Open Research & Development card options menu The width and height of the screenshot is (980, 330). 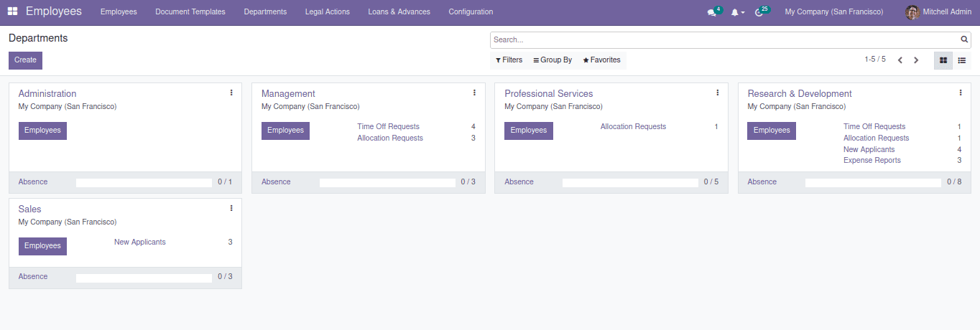[x=961, y=93]
